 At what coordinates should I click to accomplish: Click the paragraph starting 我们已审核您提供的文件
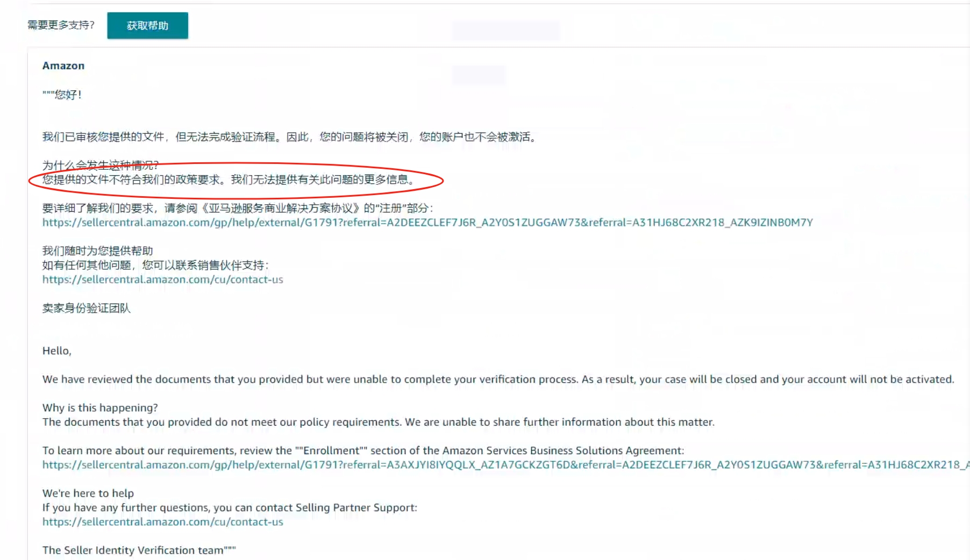coord(289,137)
